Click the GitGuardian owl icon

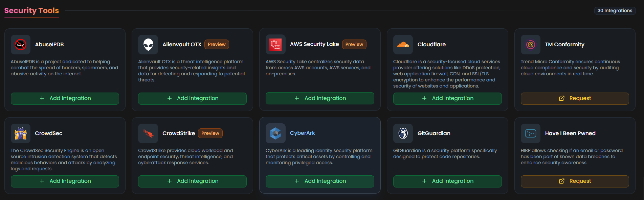[403, 133]
